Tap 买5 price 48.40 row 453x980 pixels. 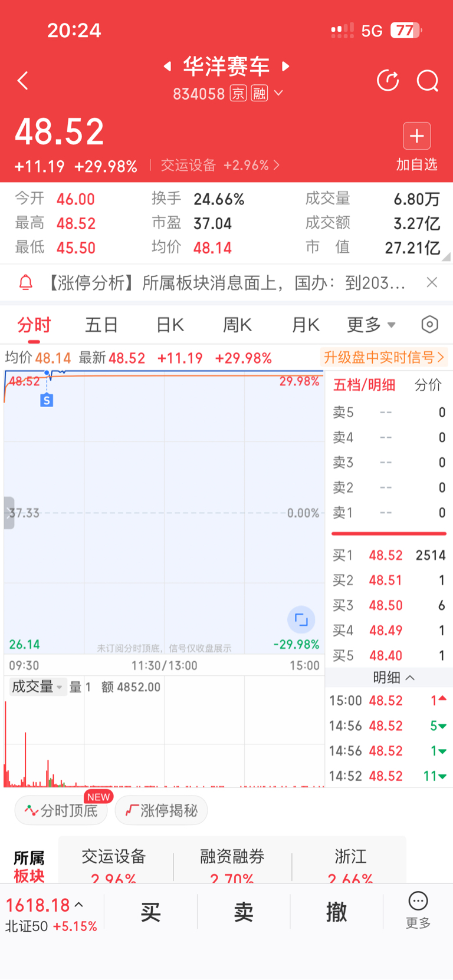[x=389, y=655]
